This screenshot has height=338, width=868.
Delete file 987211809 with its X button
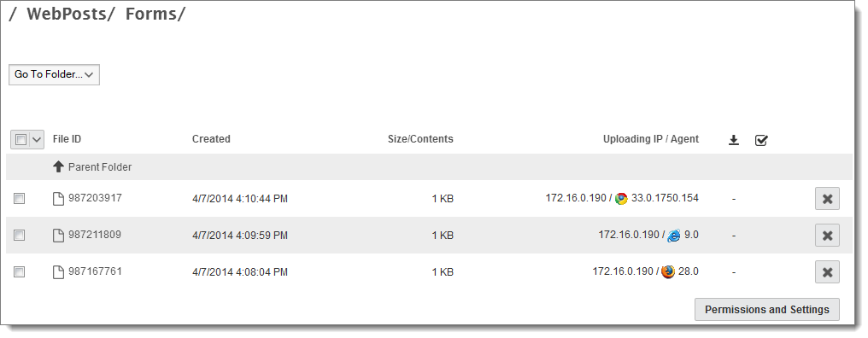pyautogui.click(x=827, y=235)
